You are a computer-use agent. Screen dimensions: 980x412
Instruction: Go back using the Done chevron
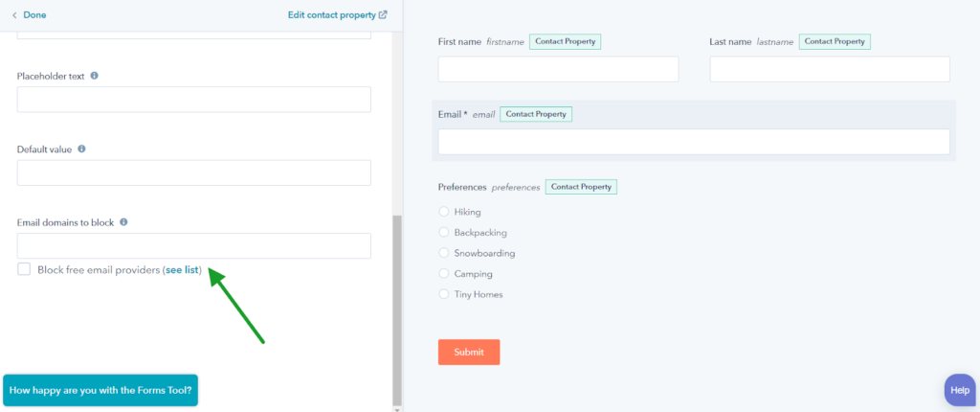[x=14, y=15]
